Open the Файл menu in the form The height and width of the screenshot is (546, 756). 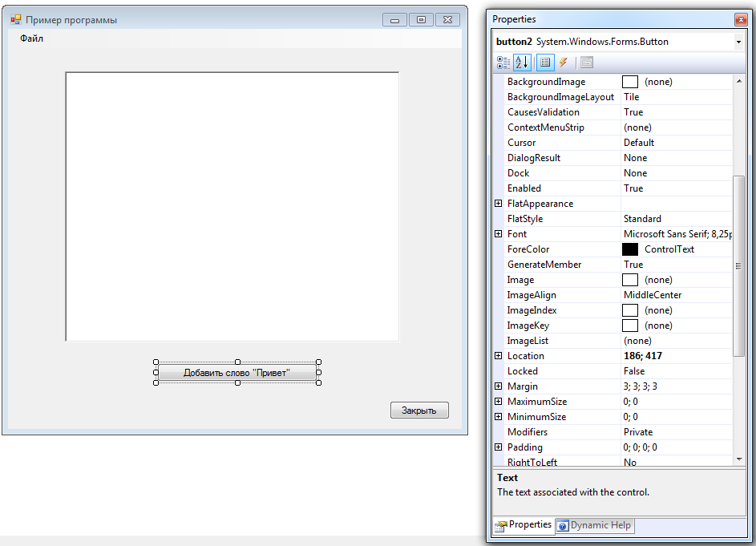(32, 38)
